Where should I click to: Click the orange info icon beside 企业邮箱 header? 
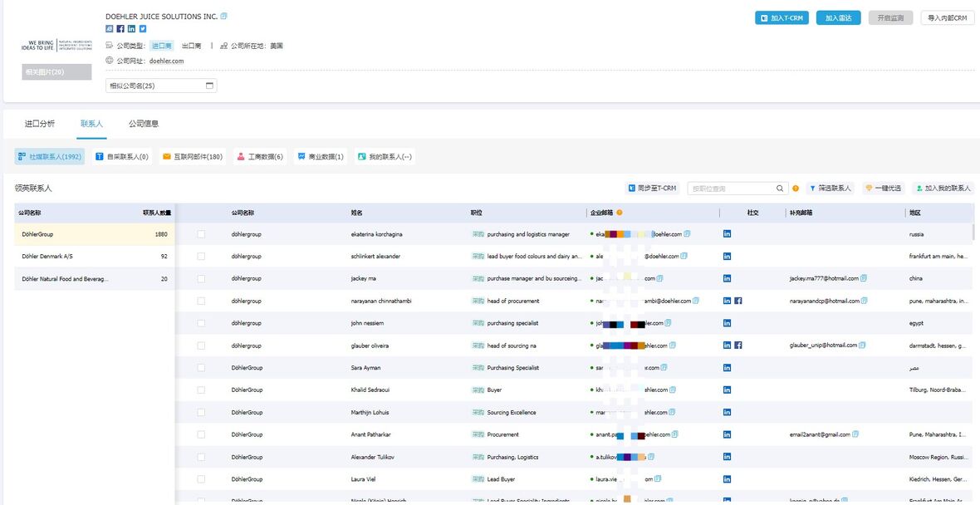pos(620,213)
